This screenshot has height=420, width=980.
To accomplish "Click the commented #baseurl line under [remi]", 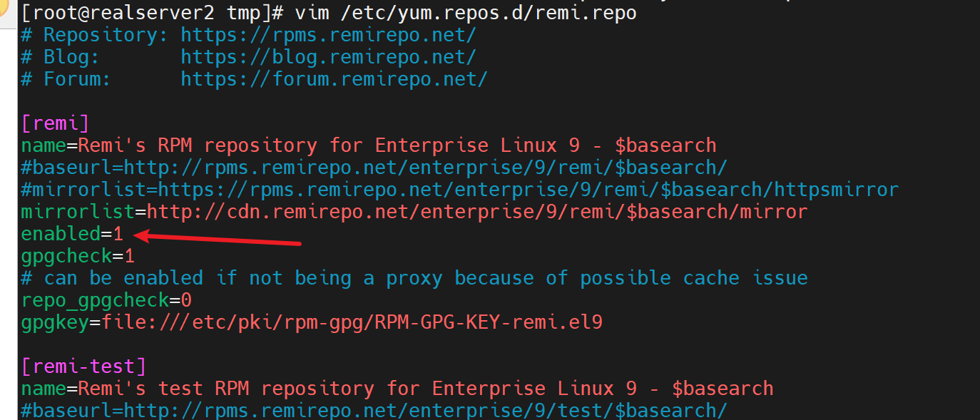I will pyautogui.click(x=374, y=167).
